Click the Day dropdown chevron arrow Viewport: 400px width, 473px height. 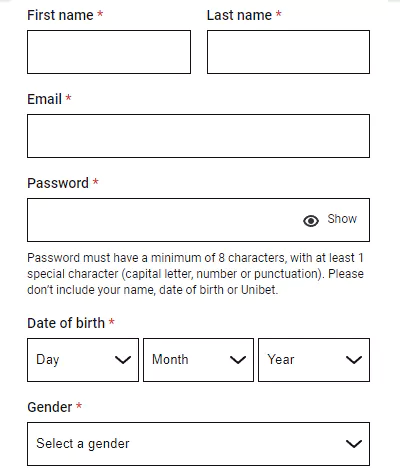tap(123, 360)
